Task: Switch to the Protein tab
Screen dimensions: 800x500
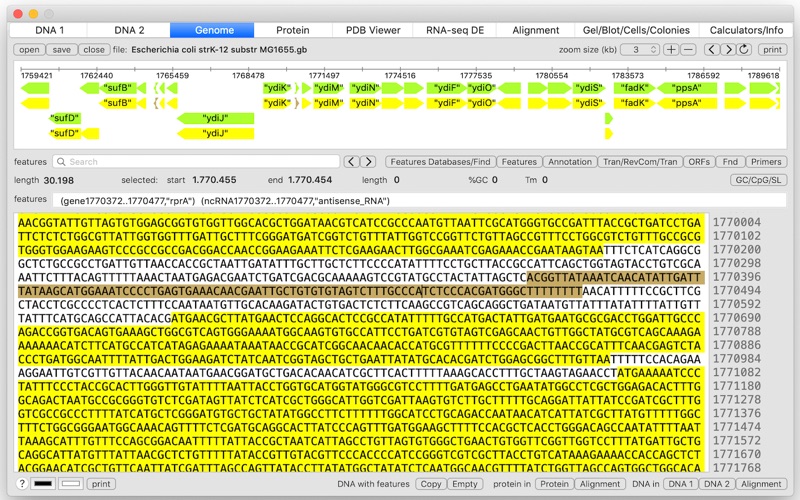Action: pos(292,30)
